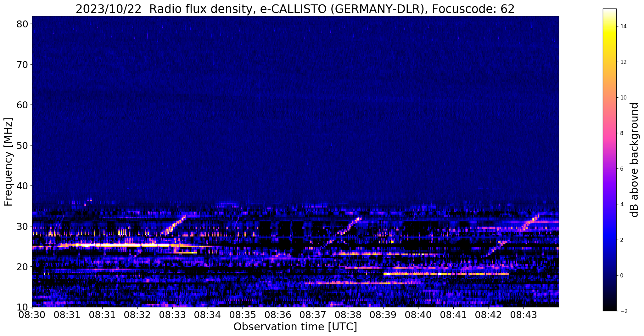Click the 08:33 time tick label
The height and width of the screenshot is (336, 644).
pos(173,315)
